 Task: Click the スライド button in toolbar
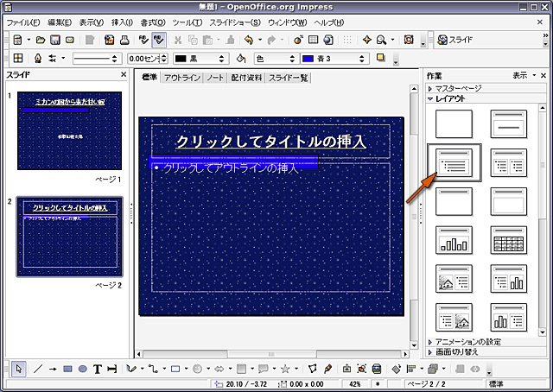[455, 40]
